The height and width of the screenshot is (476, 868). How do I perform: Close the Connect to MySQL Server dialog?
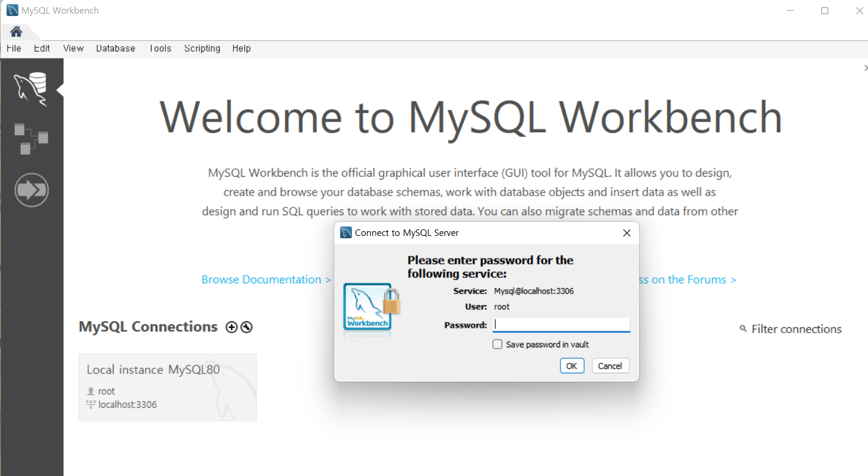627,233
